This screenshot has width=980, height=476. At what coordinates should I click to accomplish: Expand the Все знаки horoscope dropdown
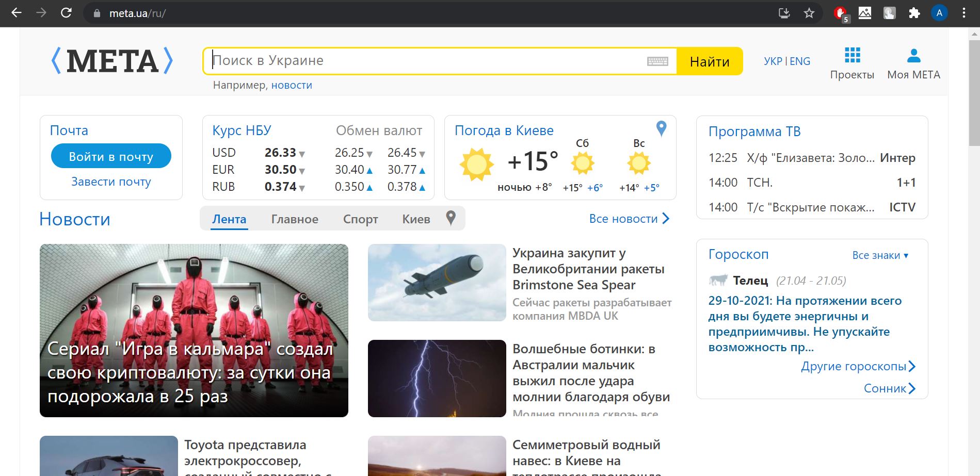click(880, 255)
